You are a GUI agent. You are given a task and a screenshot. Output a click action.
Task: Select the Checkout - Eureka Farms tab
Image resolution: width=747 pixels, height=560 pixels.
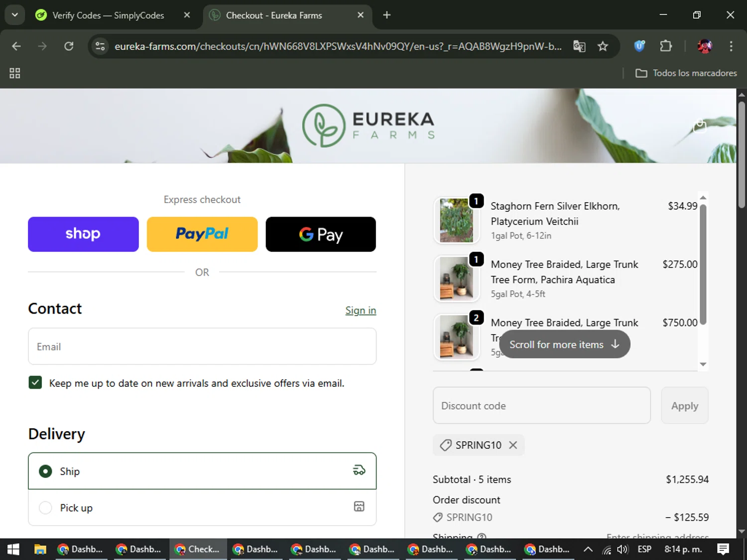point(286,15)
